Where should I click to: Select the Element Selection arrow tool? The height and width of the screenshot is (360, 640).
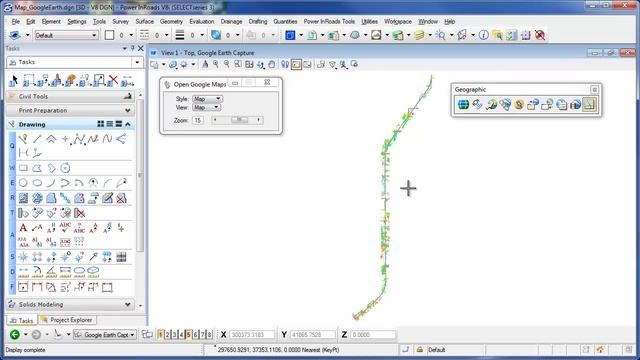point(14,80)
